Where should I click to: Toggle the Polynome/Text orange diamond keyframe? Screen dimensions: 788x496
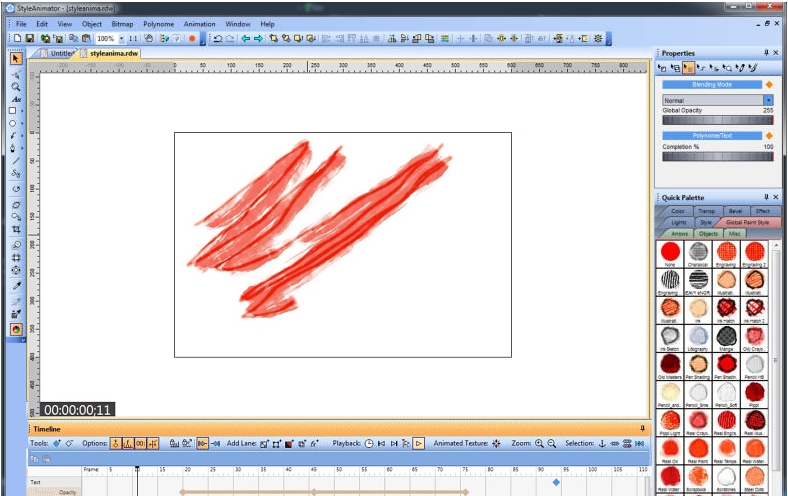click(x=768, y=136)
